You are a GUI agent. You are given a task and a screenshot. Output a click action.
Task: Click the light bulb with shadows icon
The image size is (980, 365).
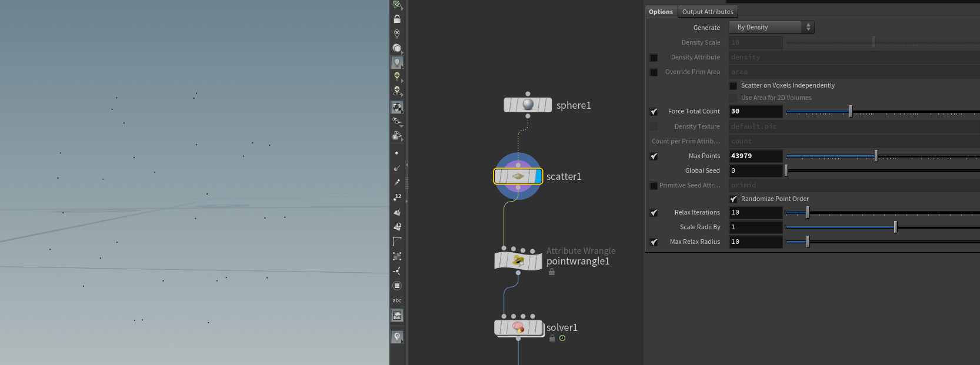(x=397, y=91)
